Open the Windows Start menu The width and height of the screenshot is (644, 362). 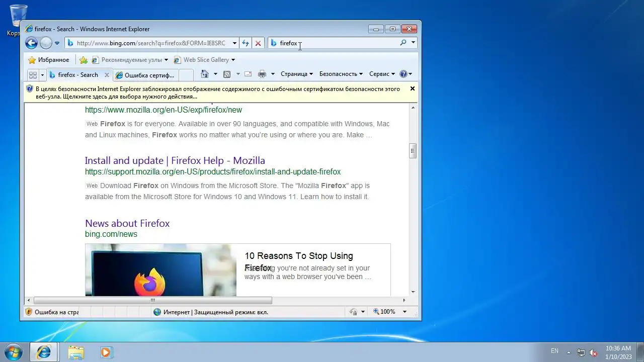(14, 352)
